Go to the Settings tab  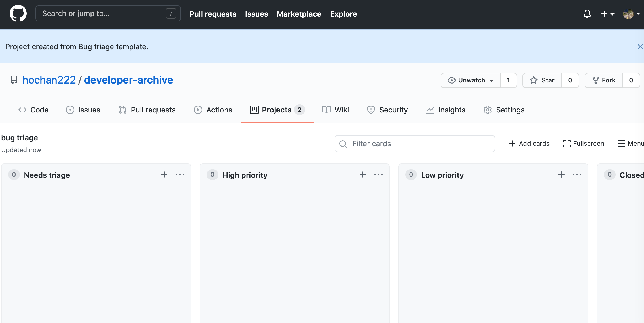click(x=504, y=110)
